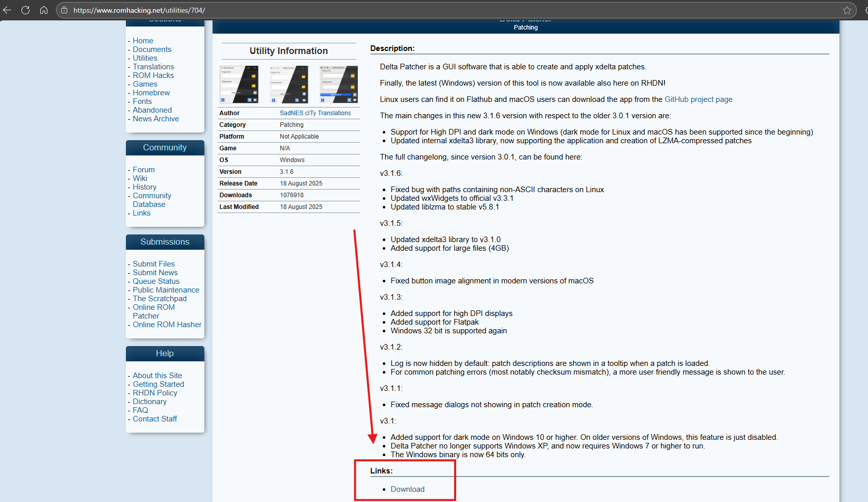Viewport: 868px width, 502px height.
Task: Open third Delta Patcher screenshot thumbnail
Action: coord(338,84)
